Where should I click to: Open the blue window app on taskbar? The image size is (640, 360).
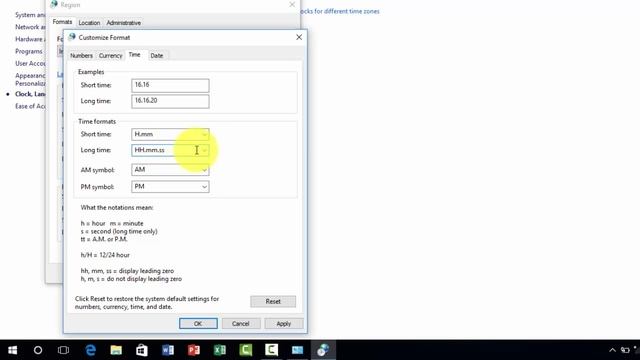(x=297, y=350)
